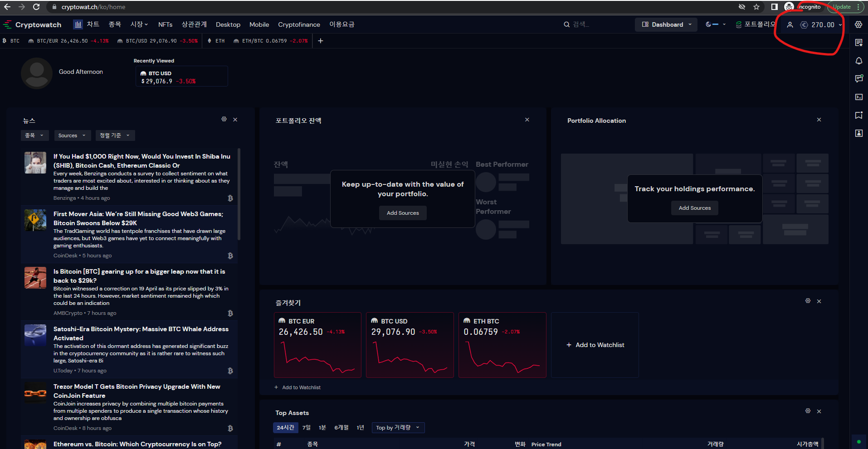
Task: Open settings gear of 뉴스 panel
Action: click(x=224, y=119)
